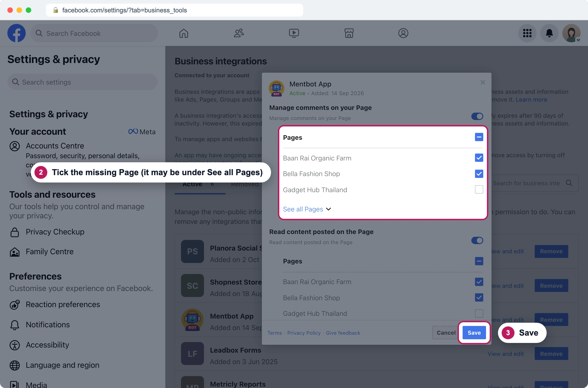The image size is (588, 388).
Task: Click the Reaction preferences icon
Action: [x=15, y=305]
